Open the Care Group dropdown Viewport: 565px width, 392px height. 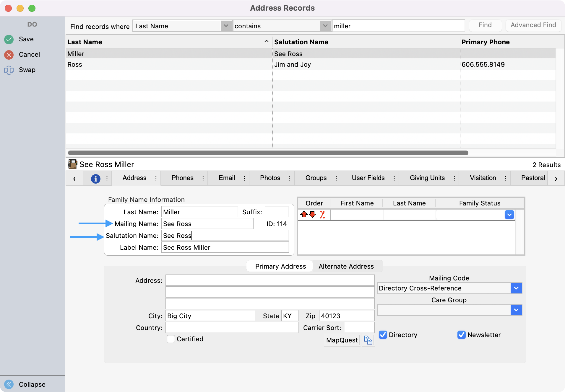pyautogui.click(x=516, y=310)
